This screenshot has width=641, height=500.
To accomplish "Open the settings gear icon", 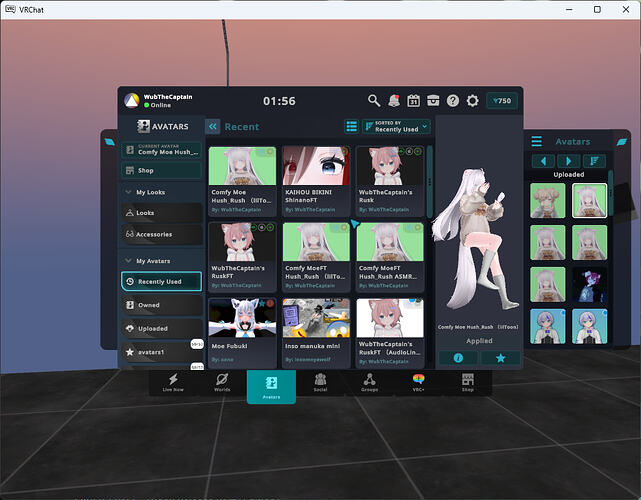I will tap(472, 101).
